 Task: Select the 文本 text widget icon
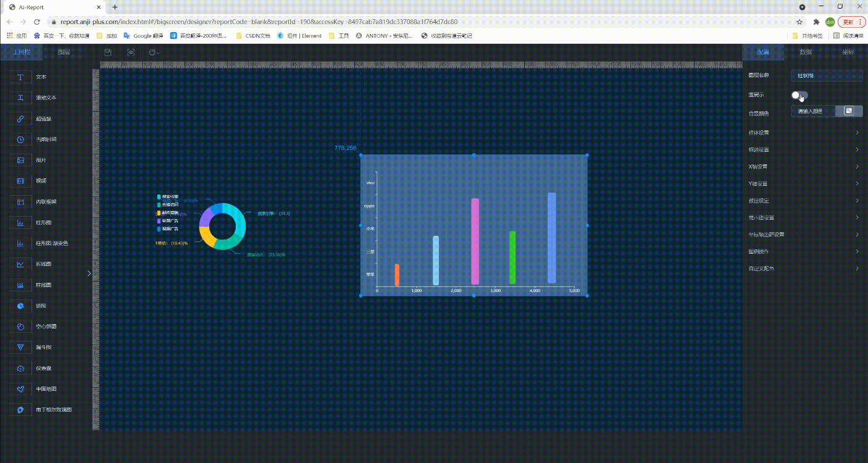click(20, 77)
